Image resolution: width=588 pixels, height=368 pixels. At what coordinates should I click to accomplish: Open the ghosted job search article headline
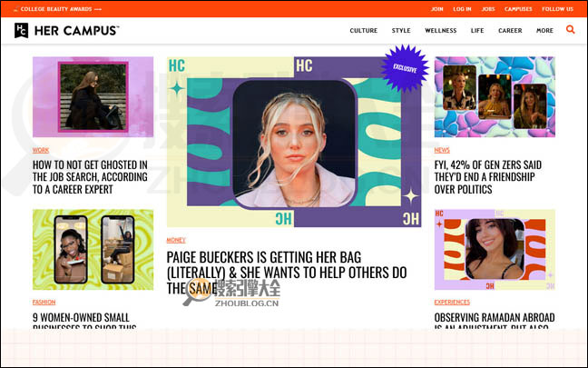click(90, 177)
